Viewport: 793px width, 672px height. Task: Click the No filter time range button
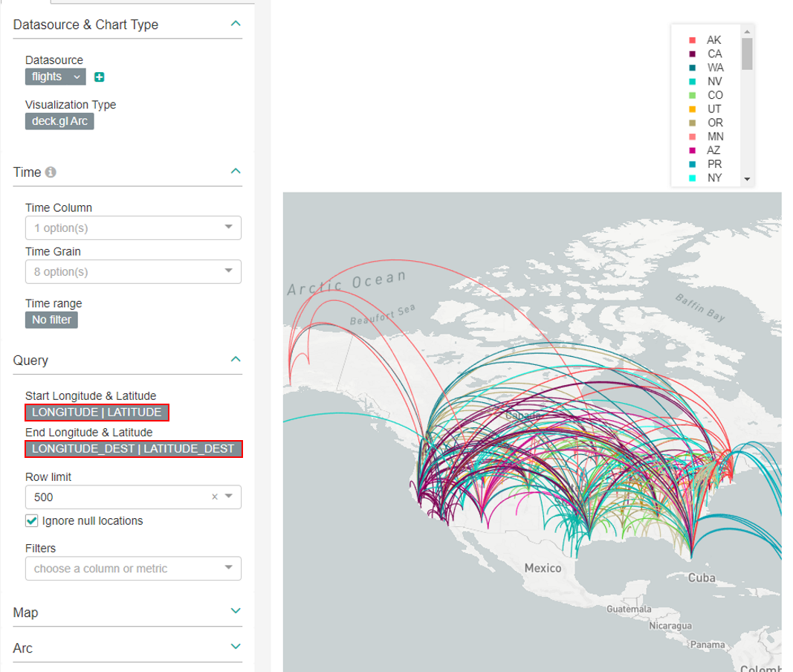click(x=51, y=320)
